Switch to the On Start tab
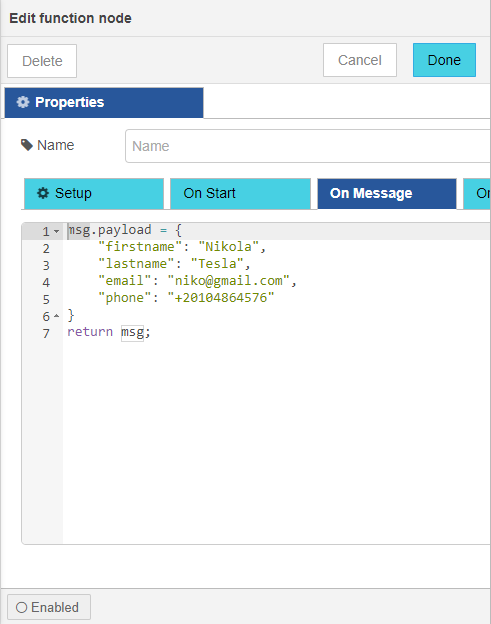Image resolution: width=491 pixels, height=624 pixels. tap(240, 193)
